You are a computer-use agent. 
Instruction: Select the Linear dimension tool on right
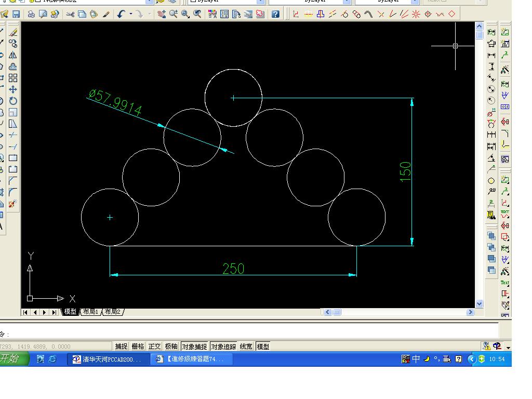tap(491, 55)
